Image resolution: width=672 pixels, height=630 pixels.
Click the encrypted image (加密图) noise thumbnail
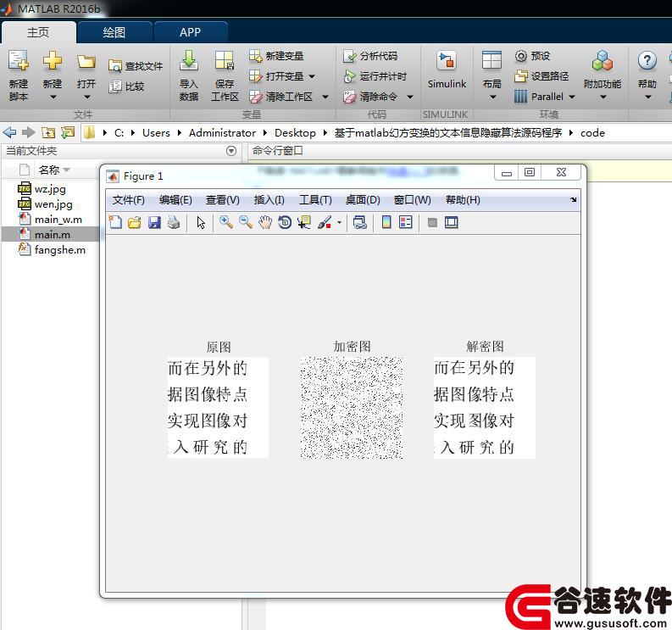(x=352, y=407)
